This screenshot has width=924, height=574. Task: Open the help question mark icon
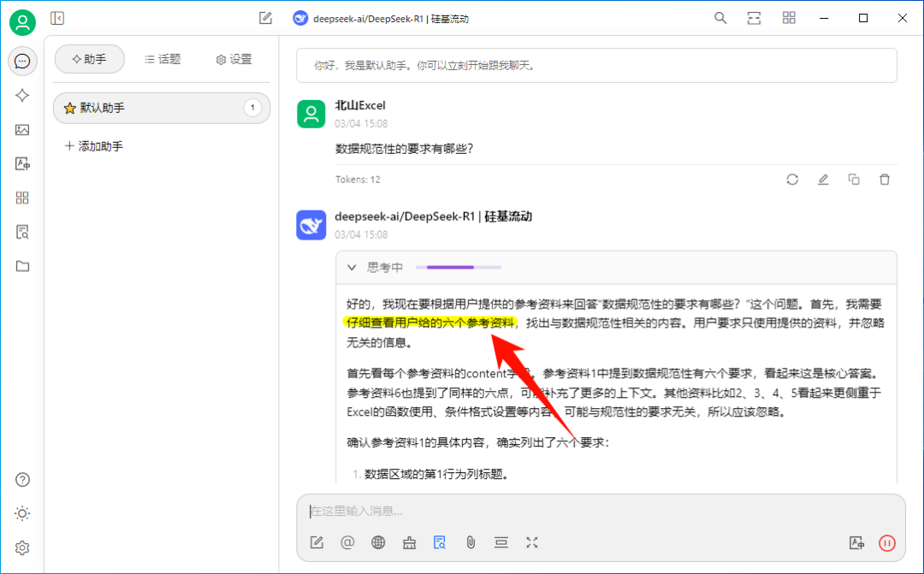[22, 480]
